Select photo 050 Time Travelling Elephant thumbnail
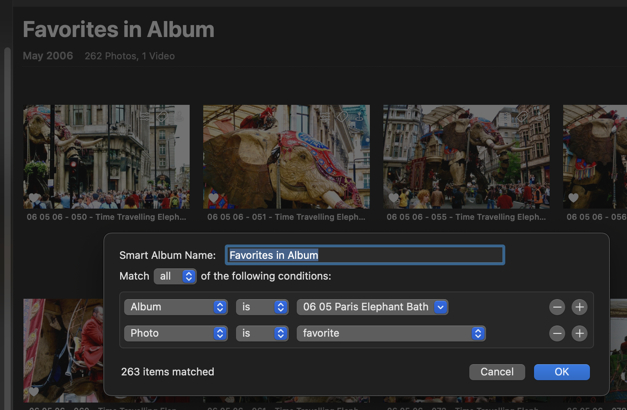Viewport: 627px width, 410px height. point(106,157)
